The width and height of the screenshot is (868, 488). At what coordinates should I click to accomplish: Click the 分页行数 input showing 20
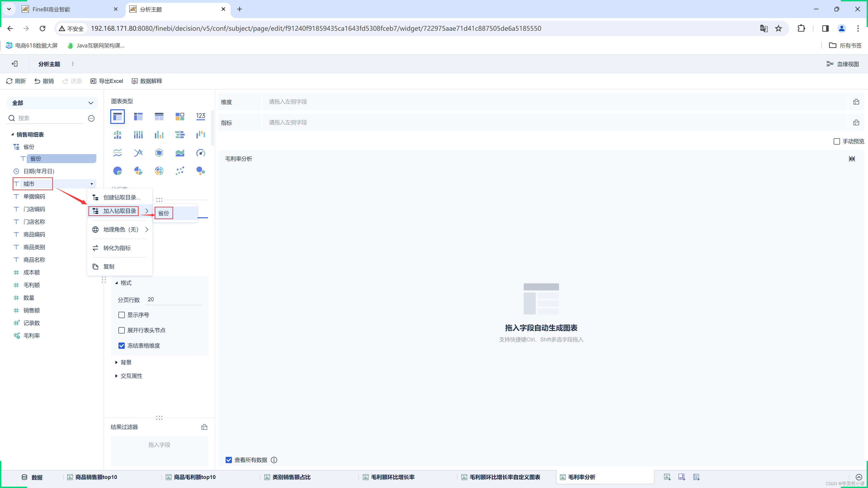click(x=173, y=299)
